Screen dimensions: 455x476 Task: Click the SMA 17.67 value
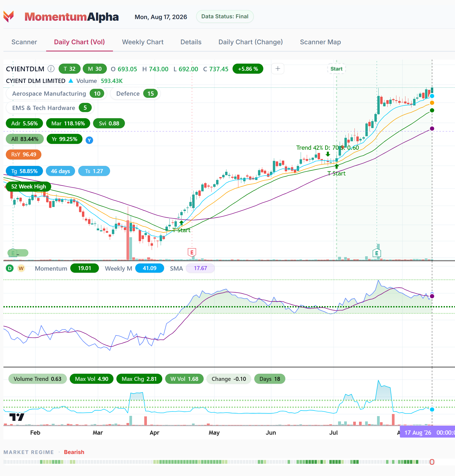(200, 268)
